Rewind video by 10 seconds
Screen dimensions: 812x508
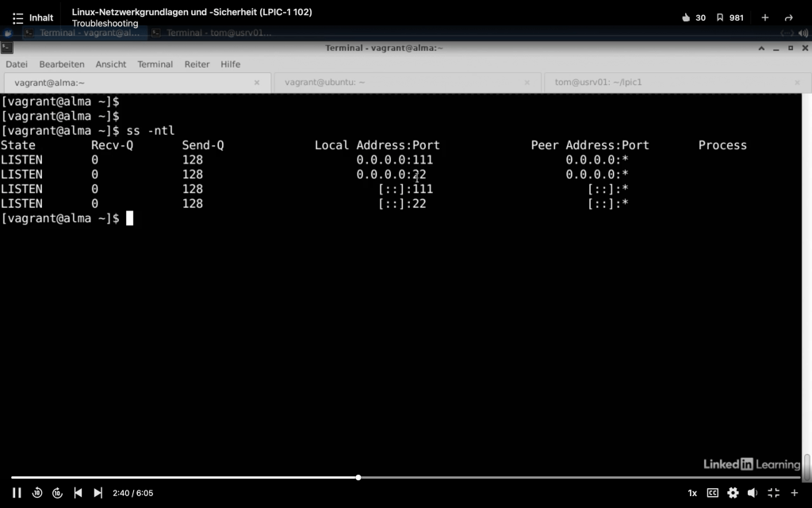pyautogui.click(x=37, y=493)
